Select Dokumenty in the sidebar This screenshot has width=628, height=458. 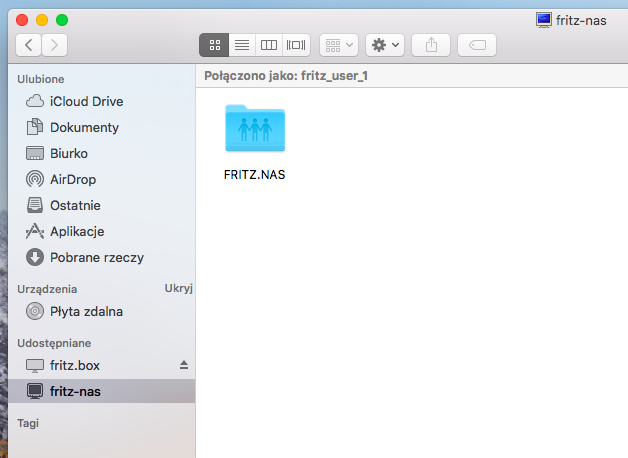tap(84, 127)
